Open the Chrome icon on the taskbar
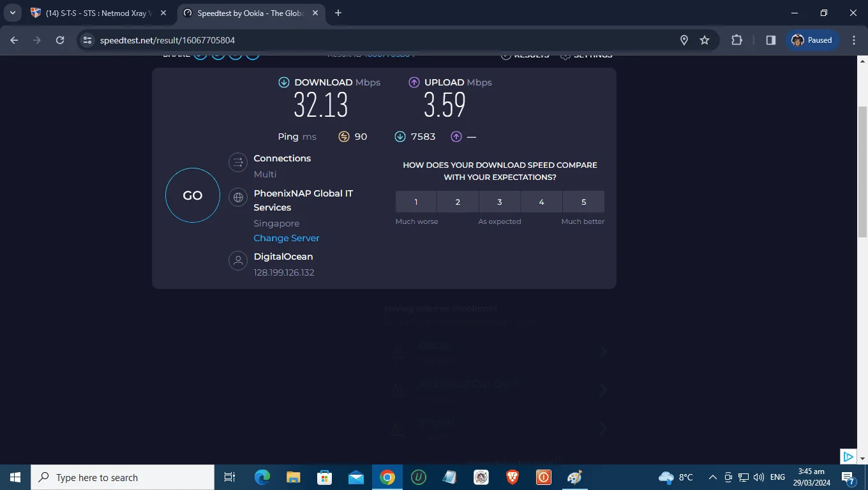The width and height of the screenshot is (868, 490). pyautogui.click(x=387, y=477)
